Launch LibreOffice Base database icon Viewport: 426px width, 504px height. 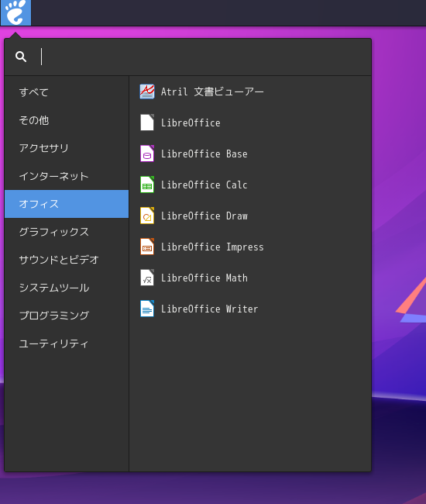coord(147,154)
